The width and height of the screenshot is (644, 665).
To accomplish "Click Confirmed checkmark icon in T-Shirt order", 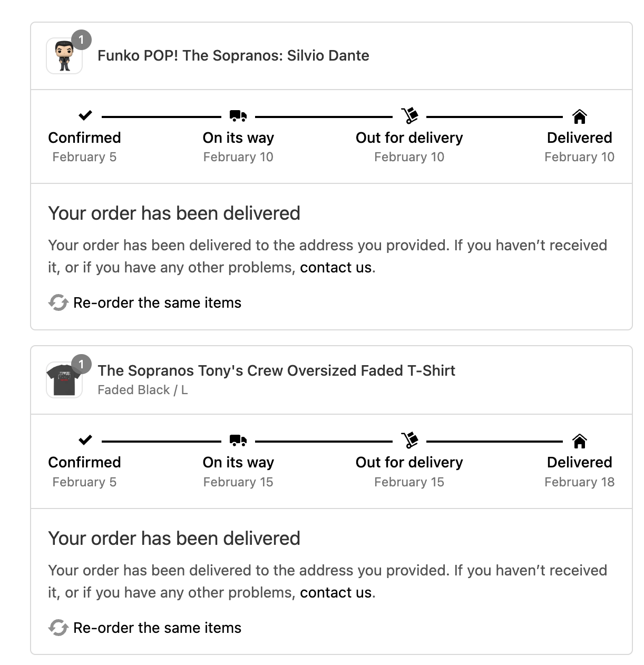I will tap(85, 440).
